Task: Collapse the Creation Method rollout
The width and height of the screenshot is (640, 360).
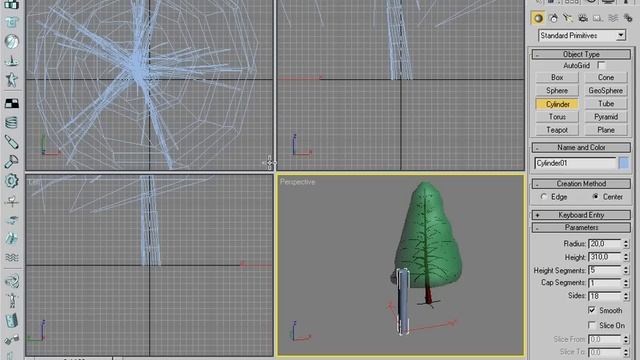Action: tap(581, 184)
